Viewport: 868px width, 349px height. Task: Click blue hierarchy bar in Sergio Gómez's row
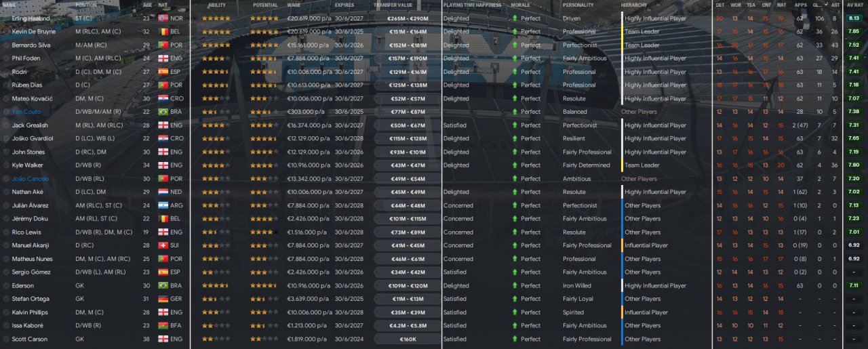[x=622, y=272]
